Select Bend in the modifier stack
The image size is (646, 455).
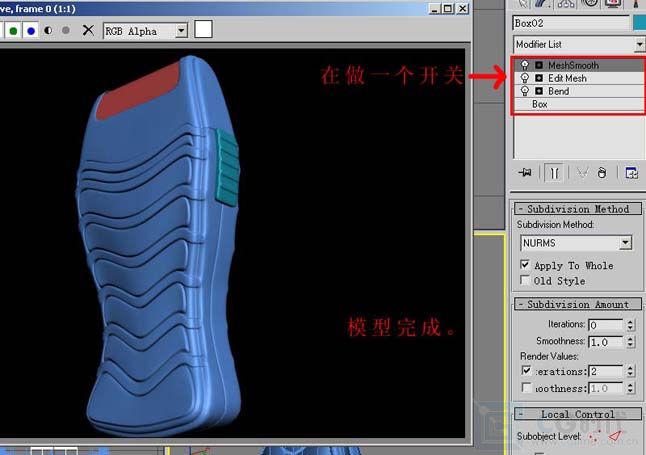click(558, 91)
